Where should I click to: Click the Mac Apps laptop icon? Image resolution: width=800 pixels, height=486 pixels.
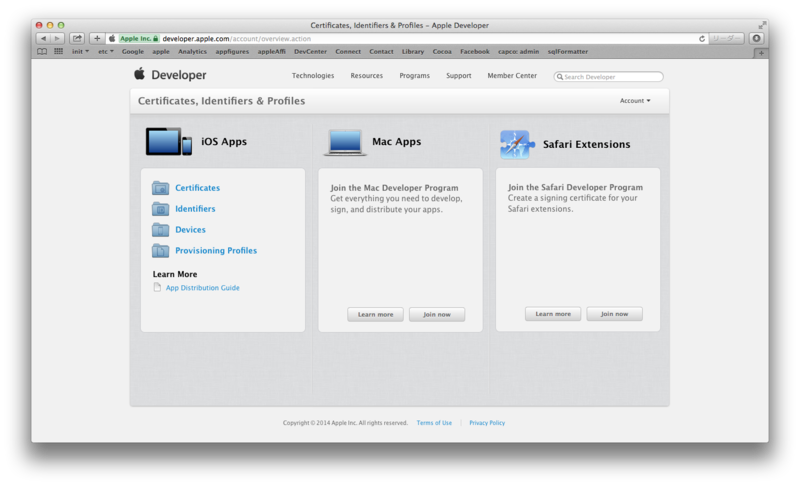point(345,142)
